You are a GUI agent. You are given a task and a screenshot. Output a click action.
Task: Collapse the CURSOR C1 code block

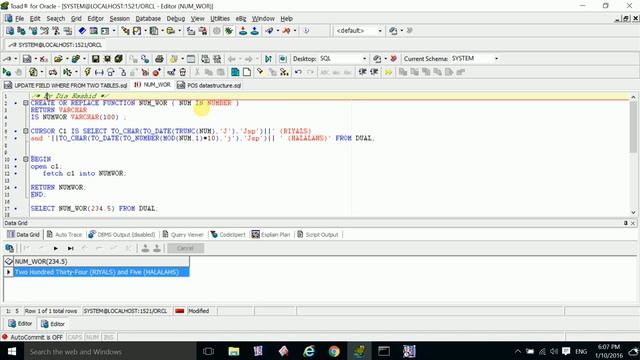pyautogui.click(x=25, y=131)
